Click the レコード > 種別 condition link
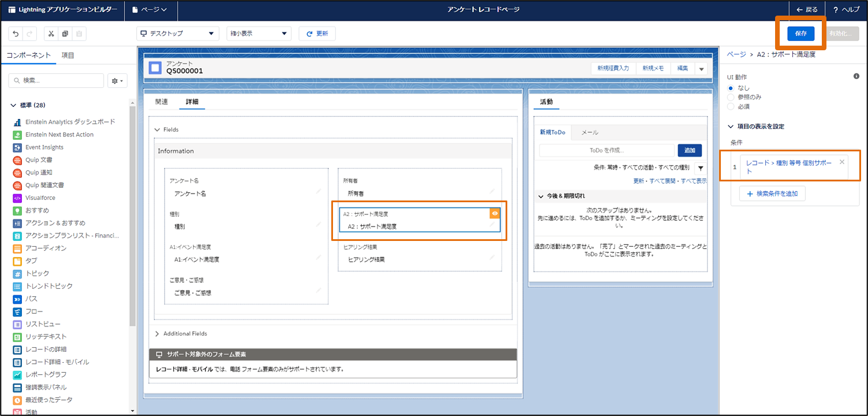 click(789, 167)
